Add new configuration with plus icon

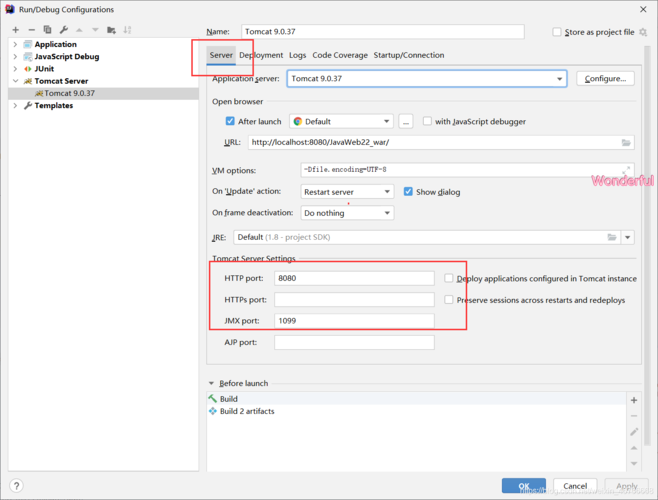click(x=16, y=30)
